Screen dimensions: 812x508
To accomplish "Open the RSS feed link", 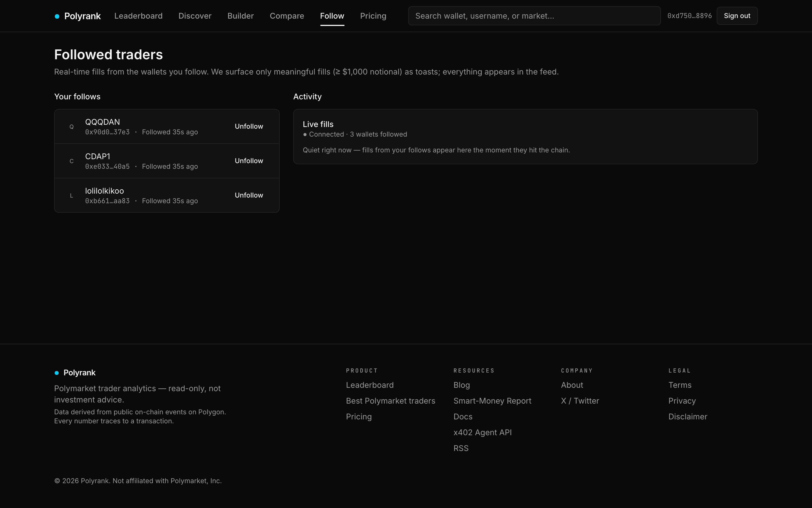I will point(461,448).
